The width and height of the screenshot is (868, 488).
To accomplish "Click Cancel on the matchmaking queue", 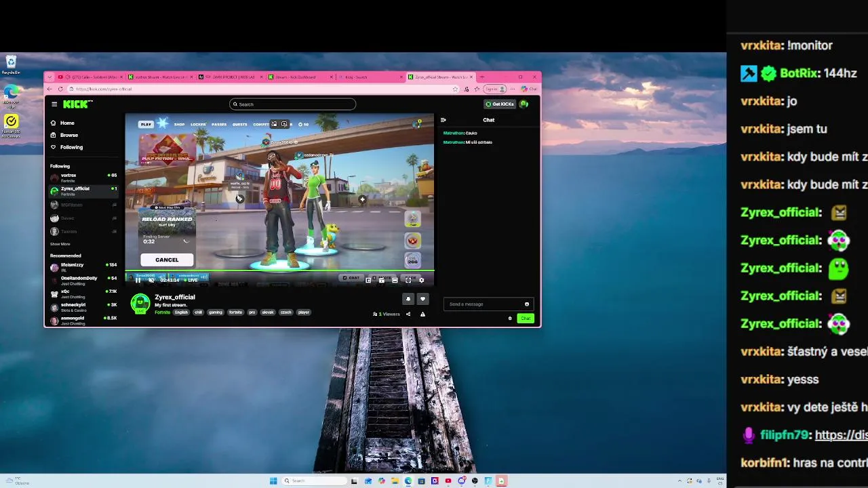I will click(167, 260).
